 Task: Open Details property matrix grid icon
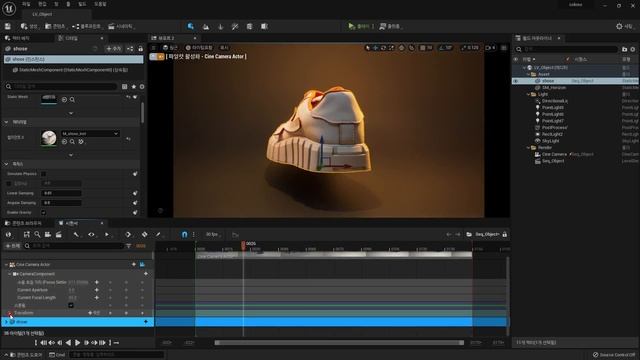tap(124, 87)
